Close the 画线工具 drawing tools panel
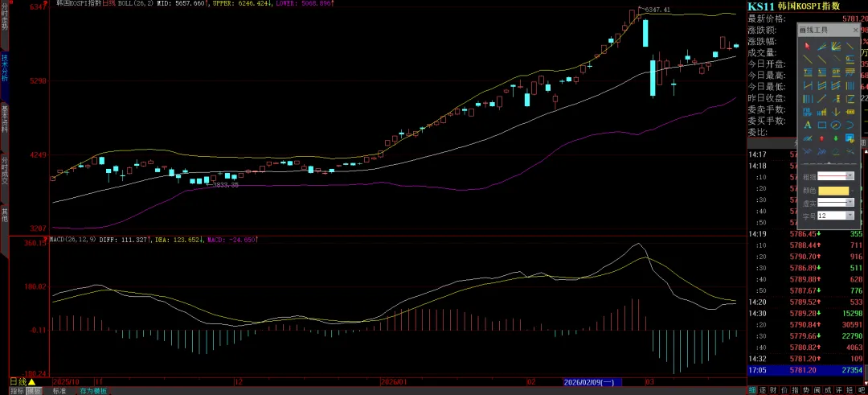 pos(855,30)
